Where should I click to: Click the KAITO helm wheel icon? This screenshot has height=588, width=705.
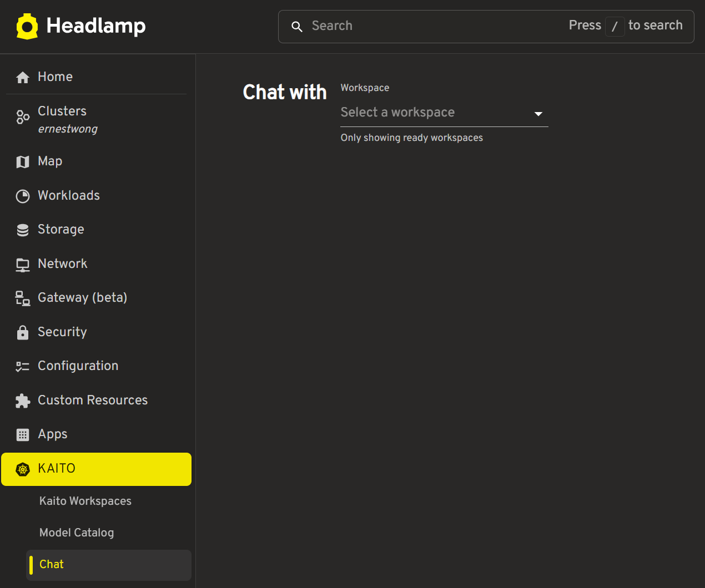pos(23,470)
